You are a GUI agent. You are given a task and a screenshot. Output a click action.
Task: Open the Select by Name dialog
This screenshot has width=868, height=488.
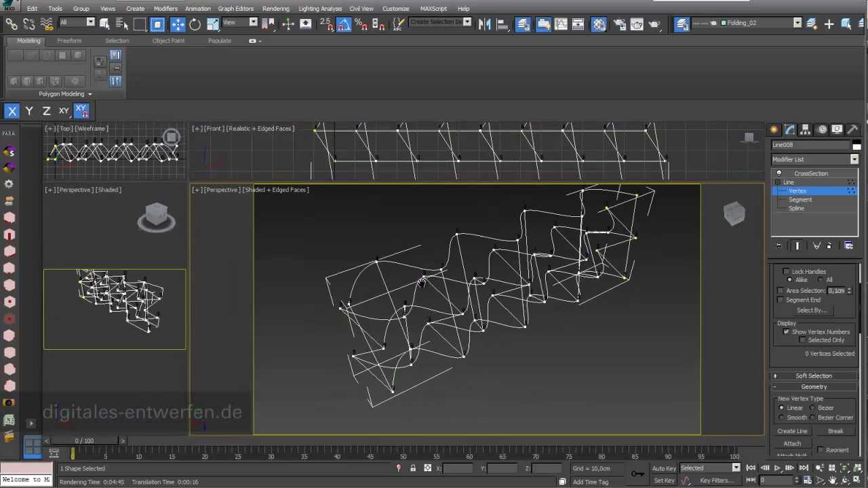point(122,24)
